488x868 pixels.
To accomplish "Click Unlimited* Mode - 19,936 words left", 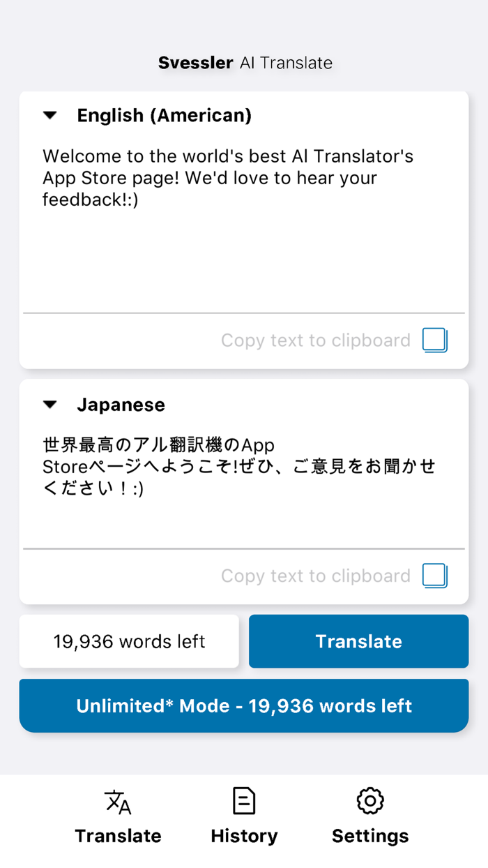I will click(x=243, y=705).
